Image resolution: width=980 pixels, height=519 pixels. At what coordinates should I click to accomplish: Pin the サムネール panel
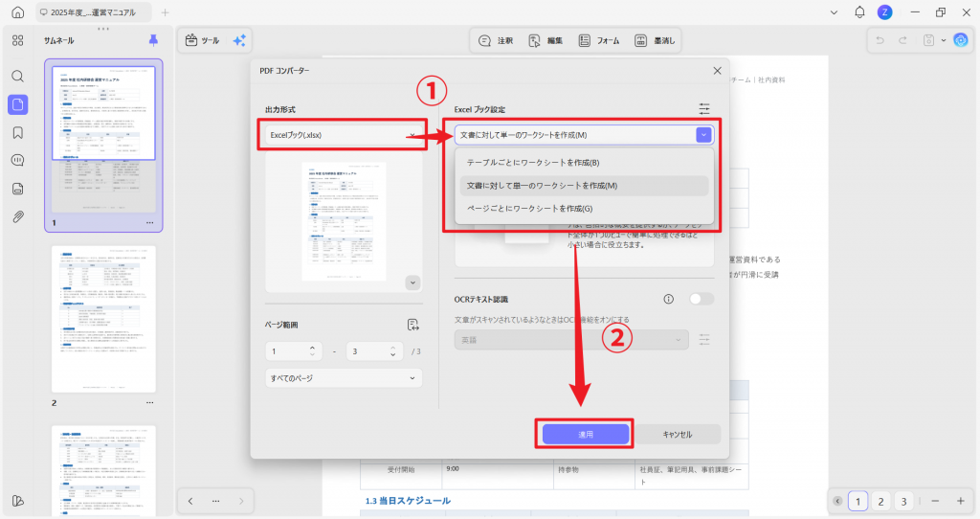pyautogui.click(x=153, y=40)
